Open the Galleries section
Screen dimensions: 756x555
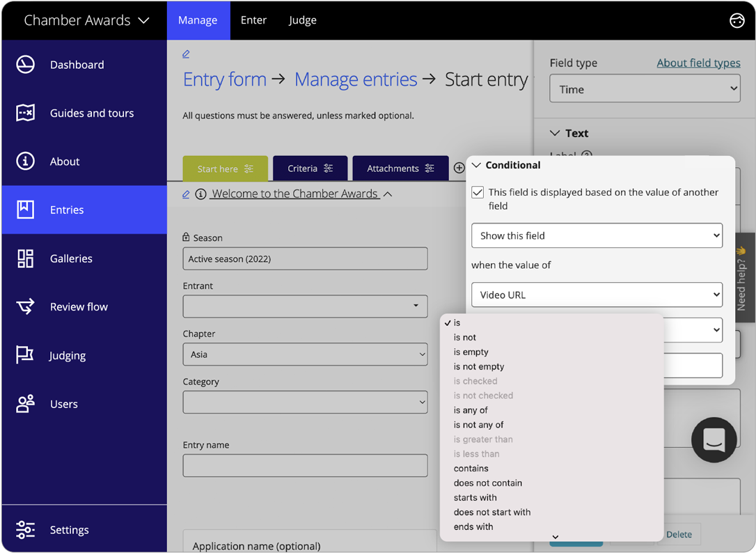pyautogui.click(x=25, y=258)
